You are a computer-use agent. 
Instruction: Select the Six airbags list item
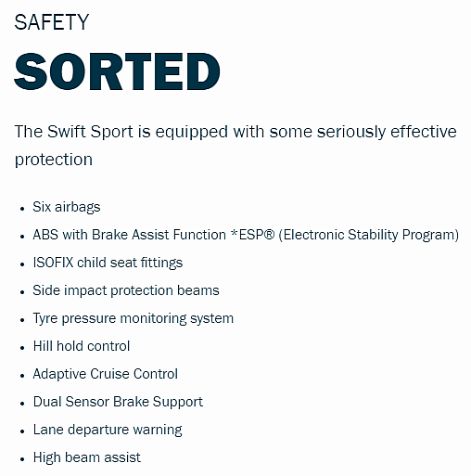pyautogui.click(x=67, y=207)
